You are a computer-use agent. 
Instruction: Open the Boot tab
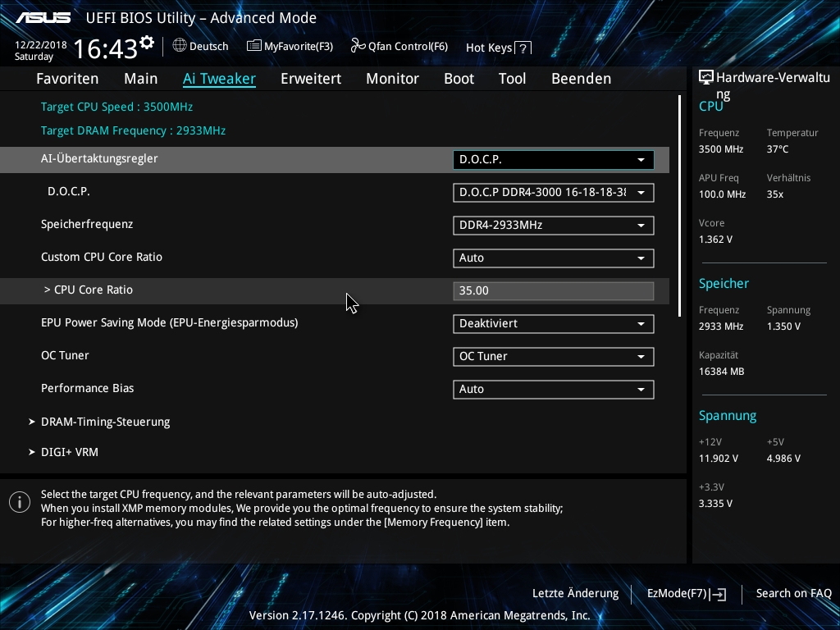pos(459,79)
